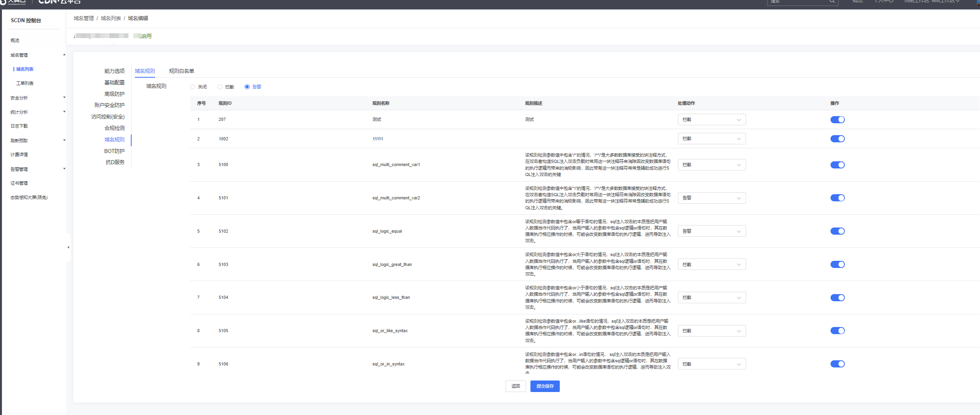Click the 域名管理 breadcrumb link
The width and height of the screenshot is (980, 415).
pyautogui.click(x=84, y=18)
